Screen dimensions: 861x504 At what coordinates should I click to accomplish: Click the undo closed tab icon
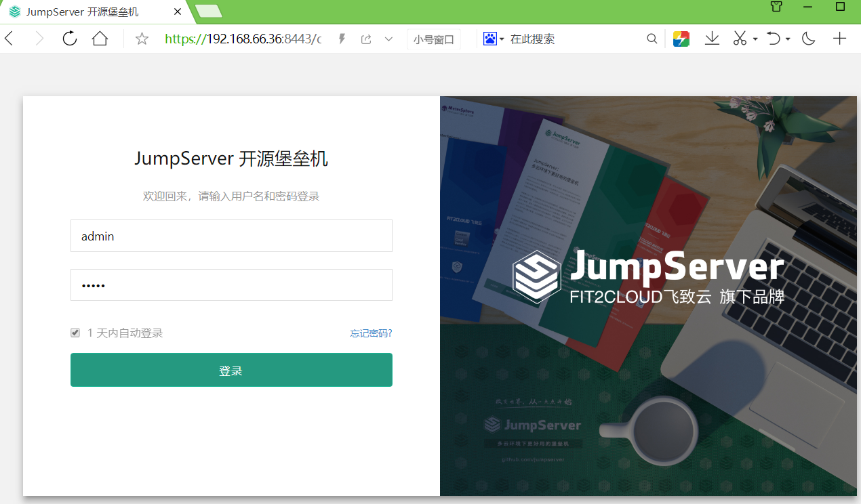pyautogui.click(x=774, y=39)
